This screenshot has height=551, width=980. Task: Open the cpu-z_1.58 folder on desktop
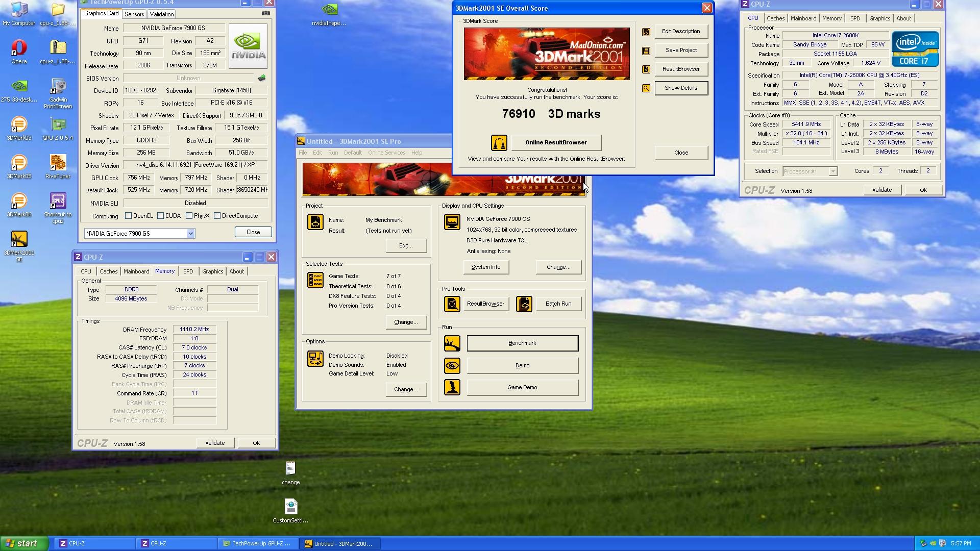[58, 14]
